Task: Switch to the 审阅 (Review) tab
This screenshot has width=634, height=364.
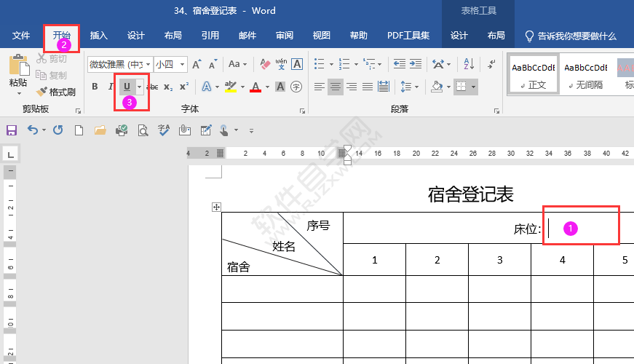Action: [285, 36]
